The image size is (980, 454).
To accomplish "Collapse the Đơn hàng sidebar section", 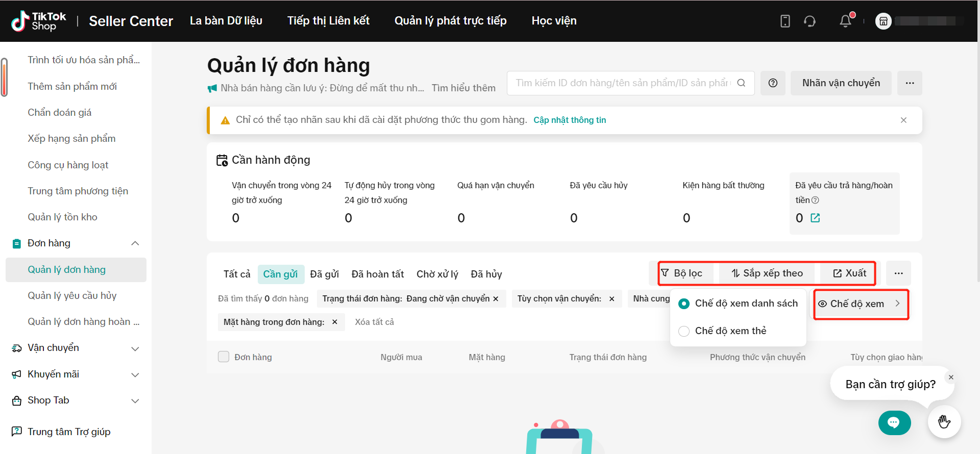I will coord(135,243).
